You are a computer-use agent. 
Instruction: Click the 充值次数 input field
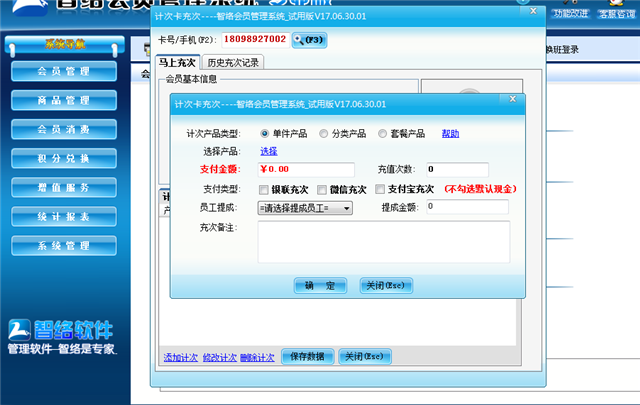pos(457,169)
